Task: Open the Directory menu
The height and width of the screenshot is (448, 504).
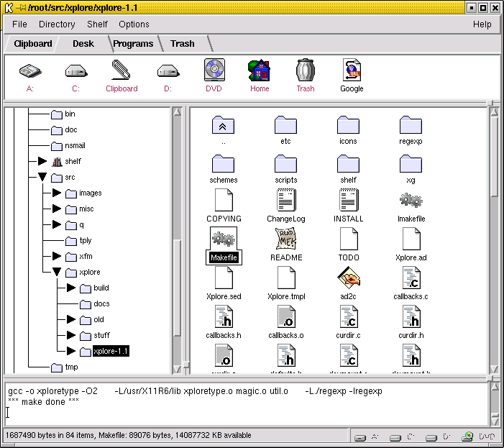Action: point(57,24)
